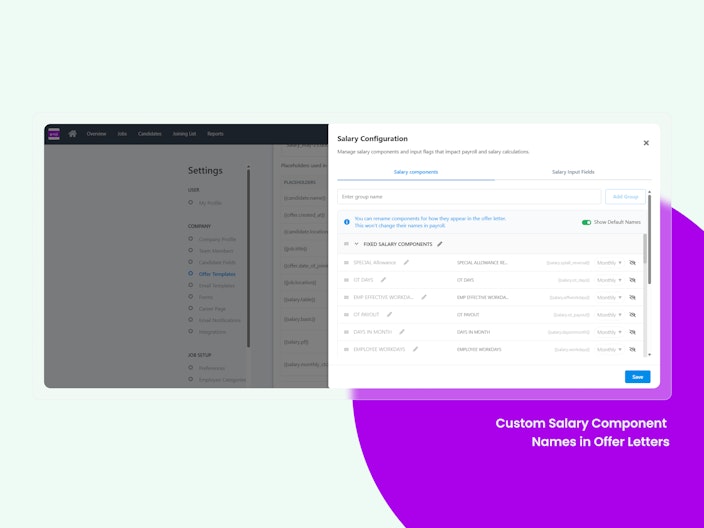Toggle visibility of EMPLOYEE WORKDAYS
704x528 pixels.
[632, 349]
